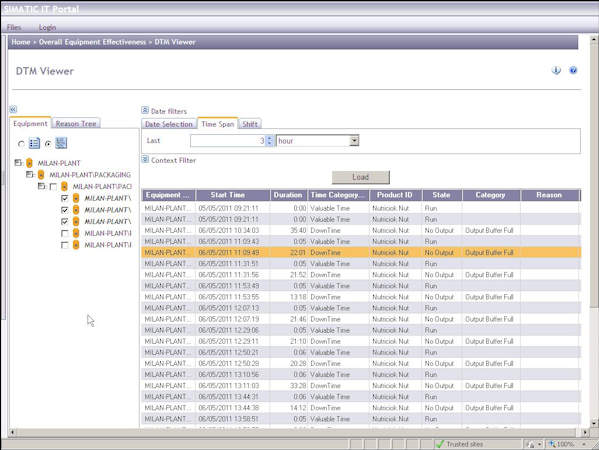Go to Home breadcrumb link
This screenshot has height=450, width=599.
(x=21, y=42)
